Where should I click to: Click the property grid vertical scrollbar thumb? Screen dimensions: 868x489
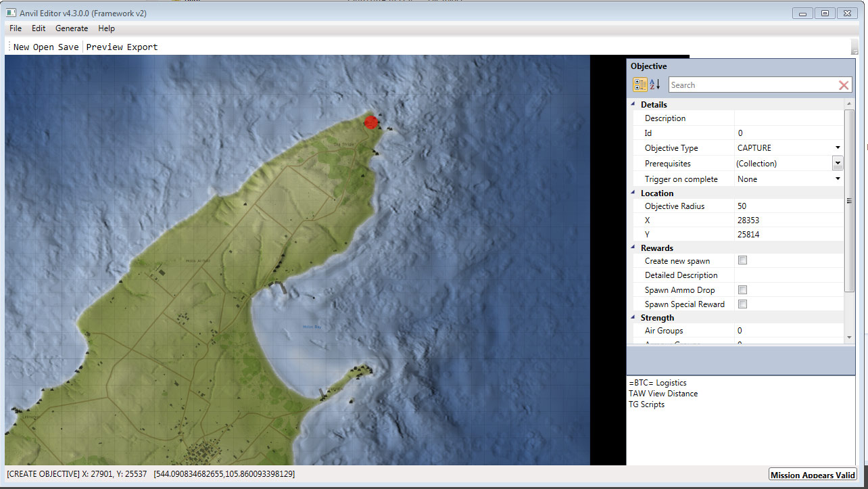[849, 201]
